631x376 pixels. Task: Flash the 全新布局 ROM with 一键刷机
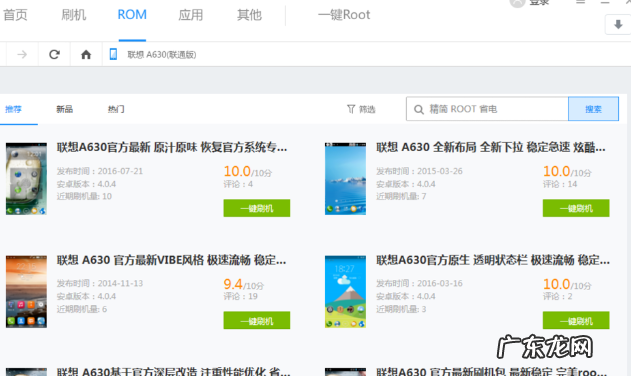tap(576, 208)
